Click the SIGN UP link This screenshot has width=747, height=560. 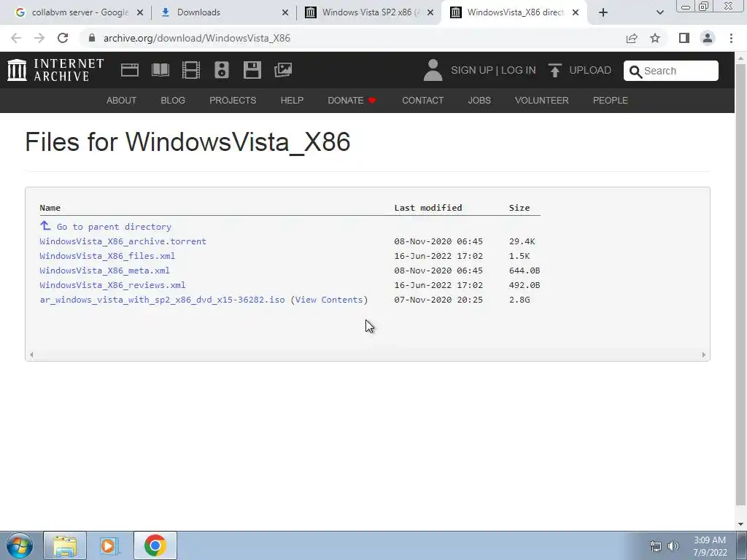point(472,71)
